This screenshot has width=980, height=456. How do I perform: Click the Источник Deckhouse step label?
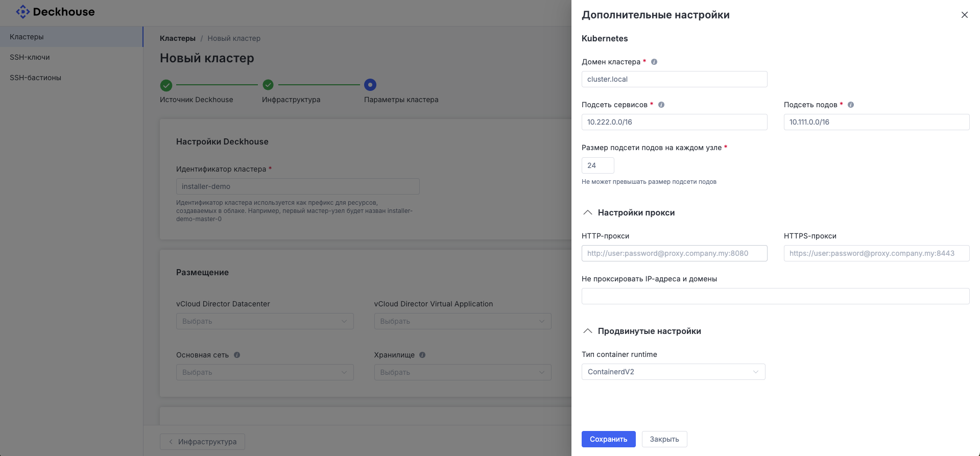(196, 100)
